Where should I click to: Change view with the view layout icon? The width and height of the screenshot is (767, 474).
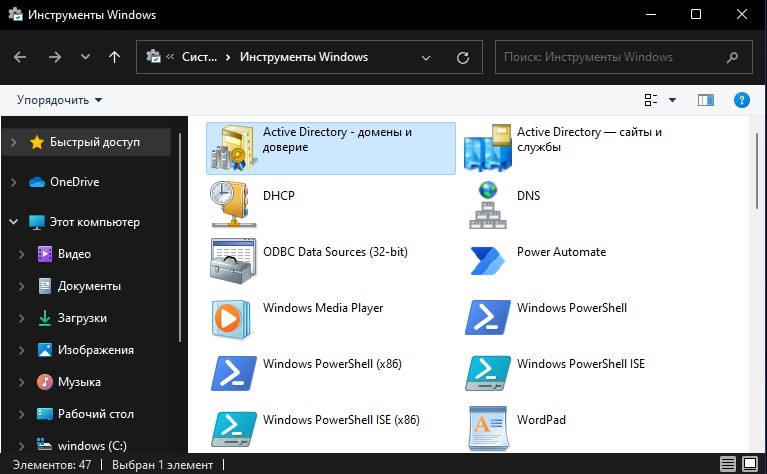651,100
